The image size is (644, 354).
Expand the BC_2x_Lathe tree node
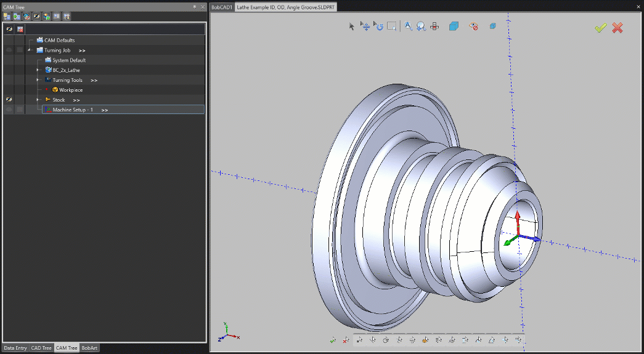point(38,70)
